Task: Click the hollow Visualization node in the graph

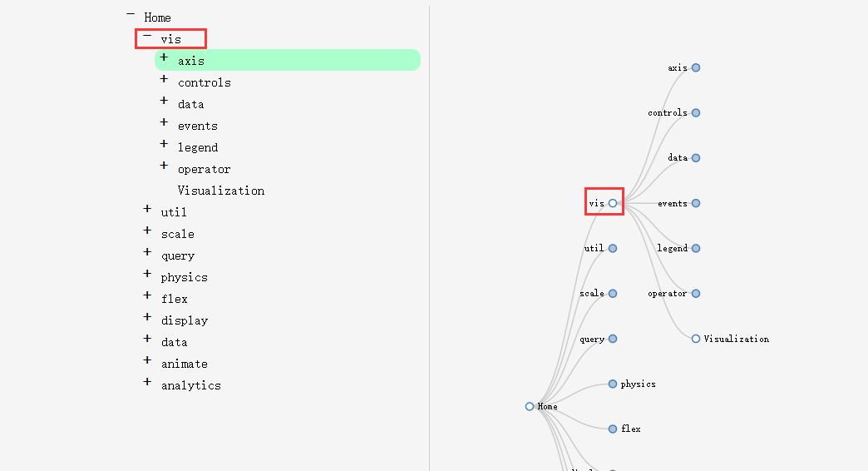Action: (x=696, y=339)
